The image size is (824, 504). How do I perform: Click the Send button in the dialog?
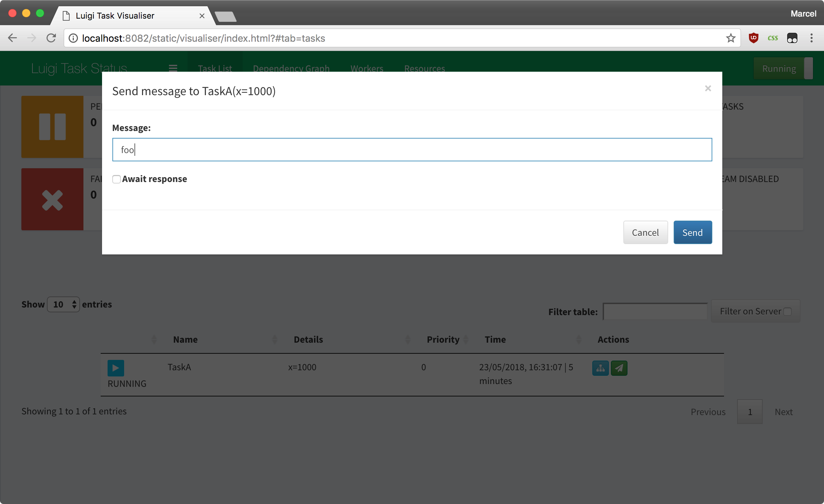click(x=693, y=232)
